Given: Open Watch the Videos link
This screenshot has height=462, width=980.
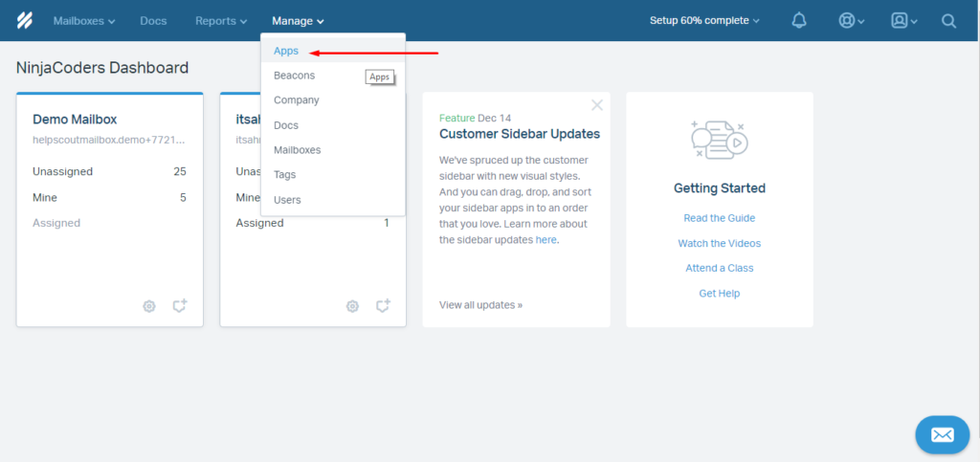Looking at the screenshot, I should click(720, 243).
